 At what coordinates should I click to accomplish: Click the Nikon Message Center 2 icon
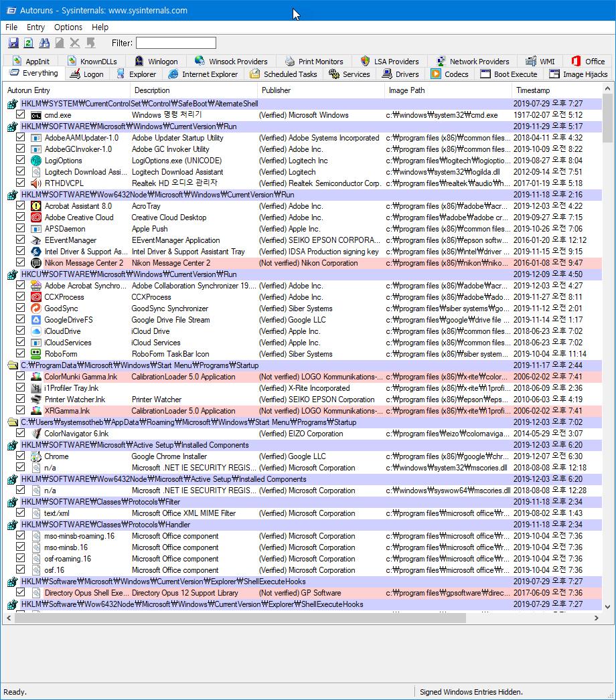[x=36, y=263]
